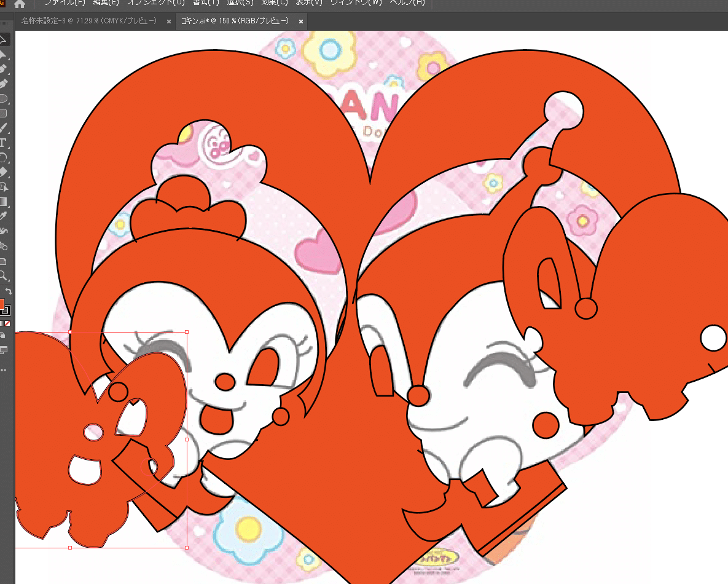
Task: Open the 表示(V) menu
Action: (309, 3)
